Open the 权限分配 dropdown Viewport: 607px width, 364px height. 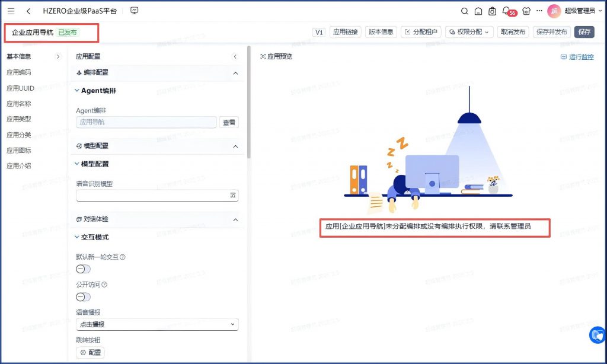(x=469, y=32)
